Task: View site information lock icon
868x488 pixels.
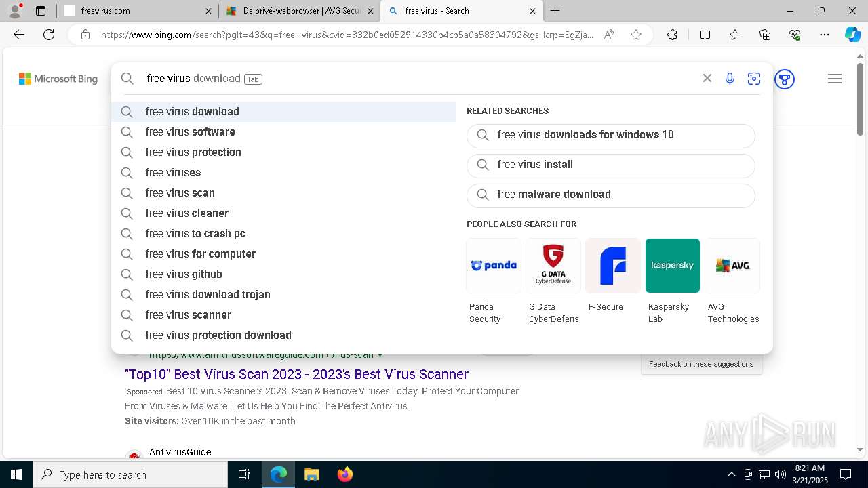Action: pyautogui.click(x=85, y=35)
